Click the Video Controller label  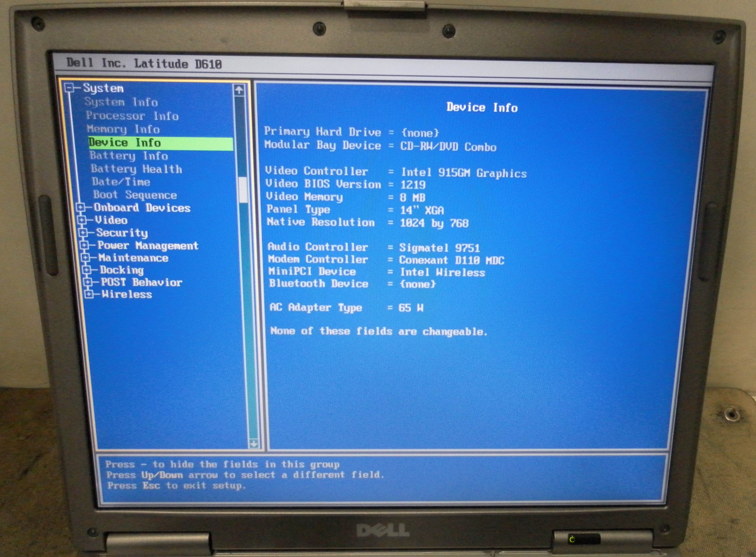click(x=316, y=171)
